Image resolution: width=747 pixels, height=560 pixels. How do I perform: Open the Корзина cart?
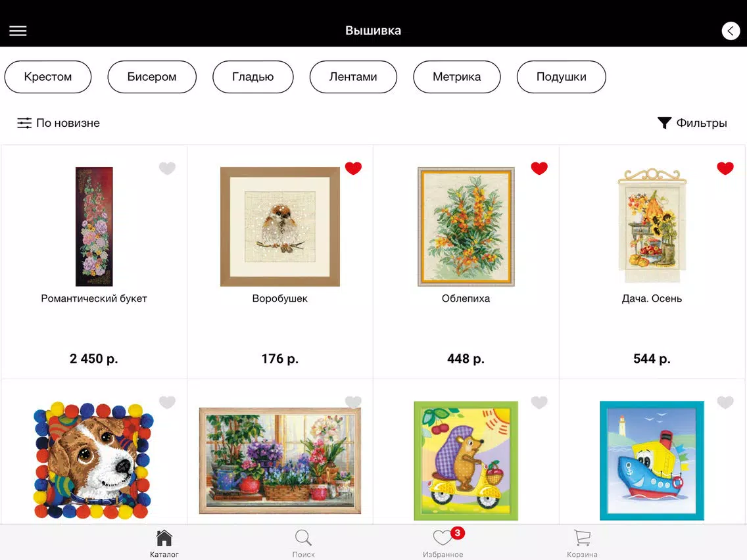pos(582,544)
